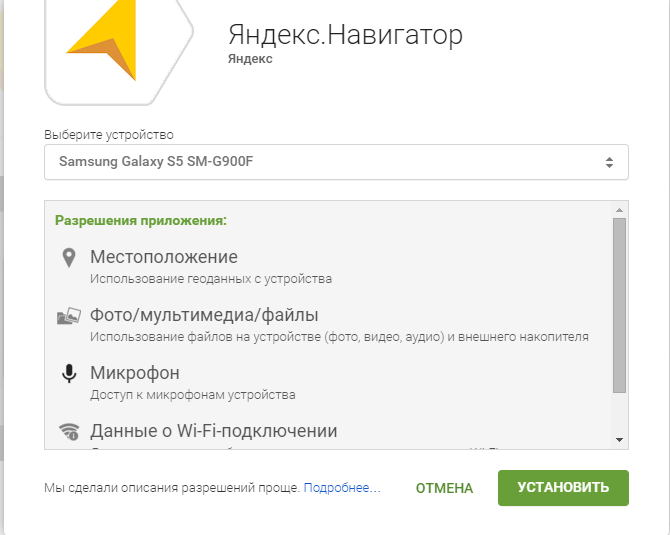The image size is (670, 535).
Task: Click the photo/media files permission icon
Action: coord(69,316)
